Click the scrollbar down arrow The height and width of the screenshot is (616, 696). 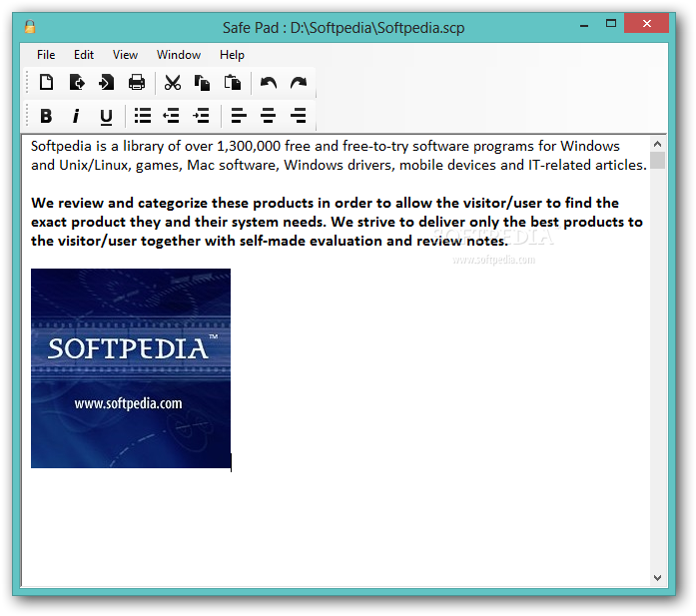658,578
